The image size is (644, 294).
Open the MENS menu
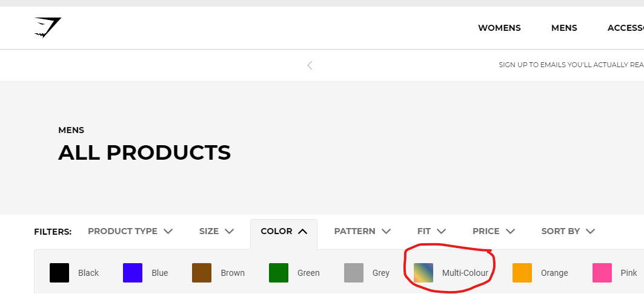pyautogui.click(x=564, y=28)
